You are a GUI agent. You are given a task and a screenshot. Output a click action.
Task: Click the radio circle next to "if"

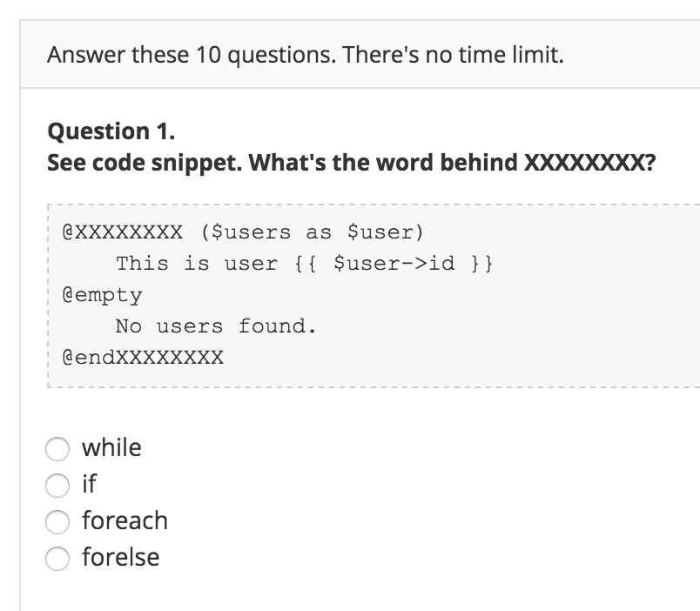(x=57, y=485)
